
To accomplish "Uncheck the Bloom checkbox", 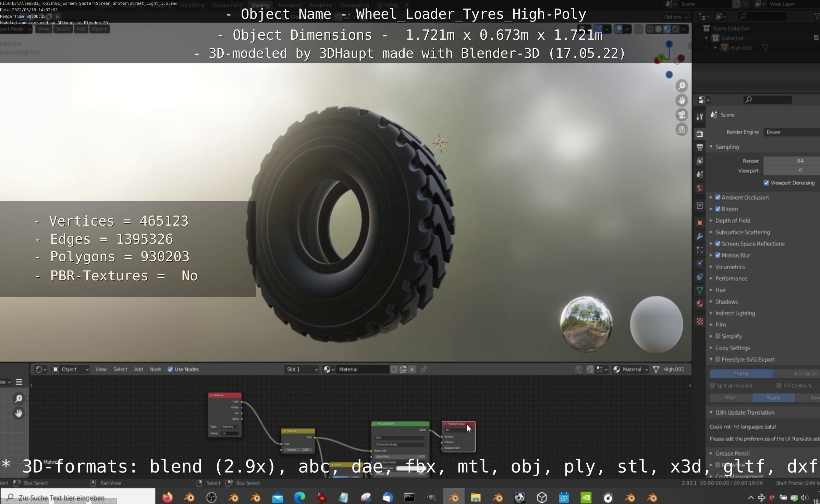I will (718, 209).
